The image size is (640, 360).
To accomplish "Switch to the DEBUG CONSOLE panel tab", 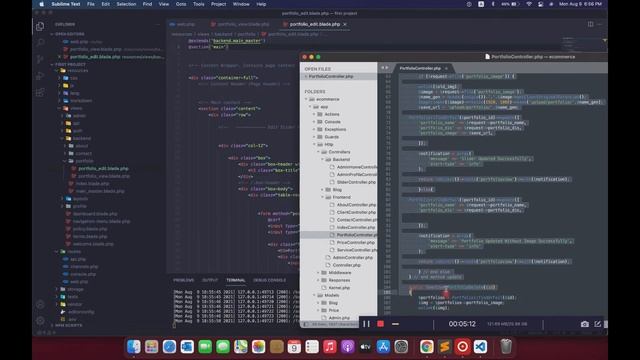I will [x=269, y=280].
